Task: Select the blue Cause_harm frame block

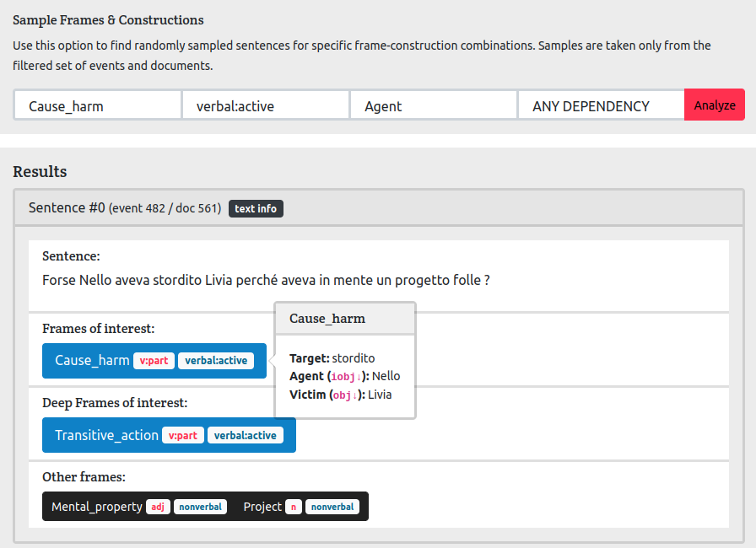Action: pos(92,361)
